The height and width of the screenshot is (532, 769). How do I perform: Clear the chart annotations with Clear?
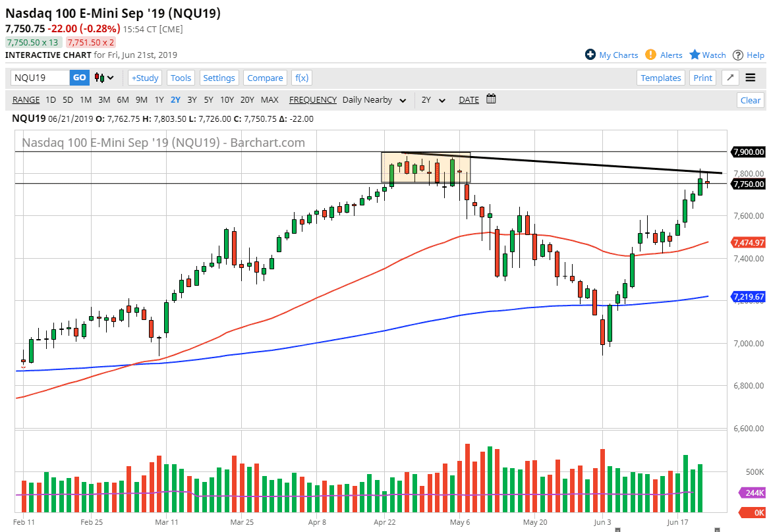pos(750,100)
